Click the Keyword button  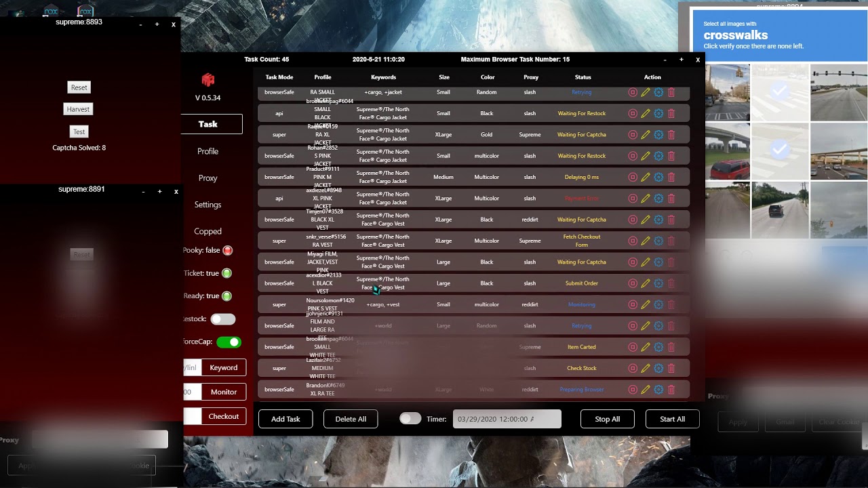tap(224, 367)
